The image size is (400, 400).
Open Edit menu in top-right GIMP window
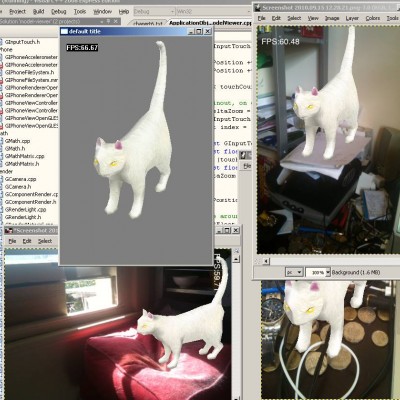click(276, 18)
